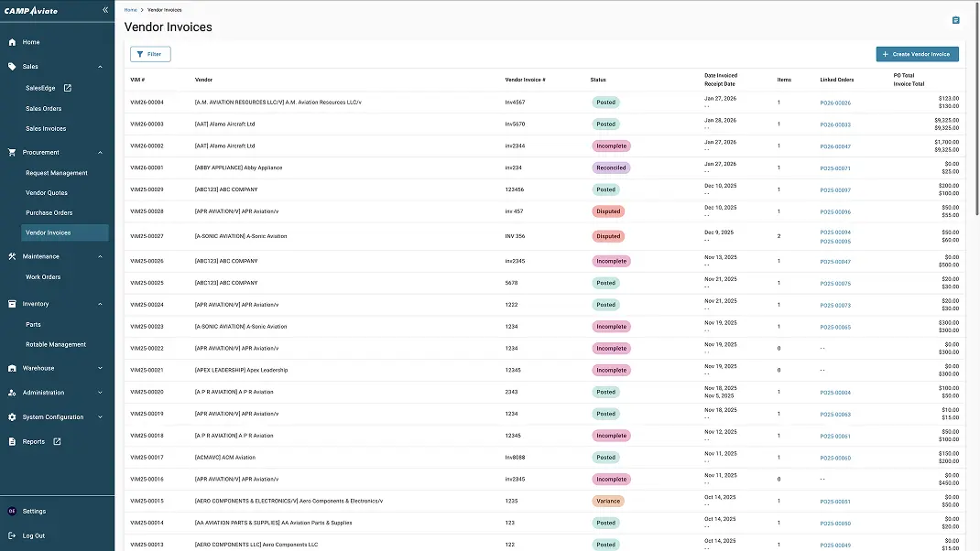Expand the System Configuration chevron
Screen dimensions: 980x551
click(x=100, y=417)
